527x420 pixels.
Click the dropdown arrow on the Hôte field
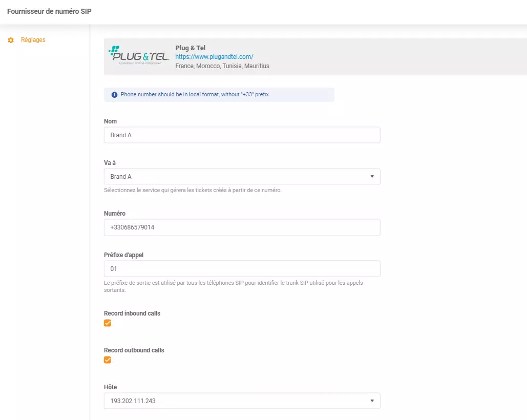coord(372,401)
